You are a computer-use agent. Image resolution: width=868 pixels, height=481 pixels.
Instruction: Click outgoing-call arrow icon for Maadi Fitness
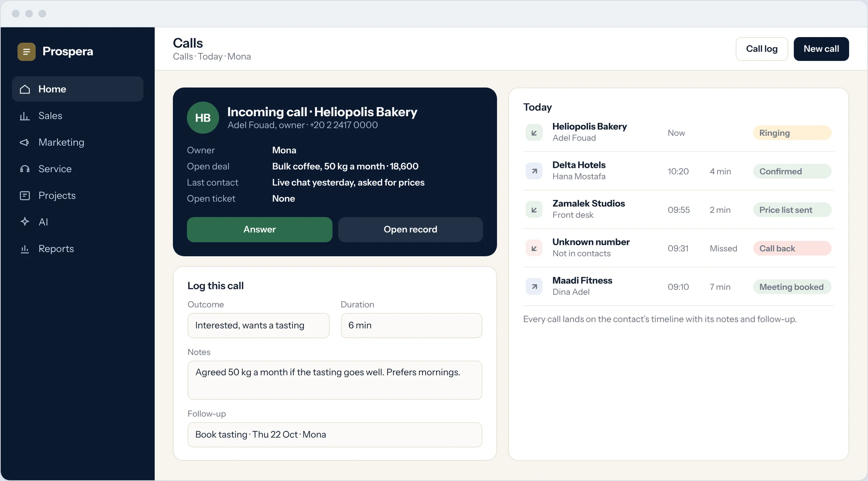click(534, 287)
